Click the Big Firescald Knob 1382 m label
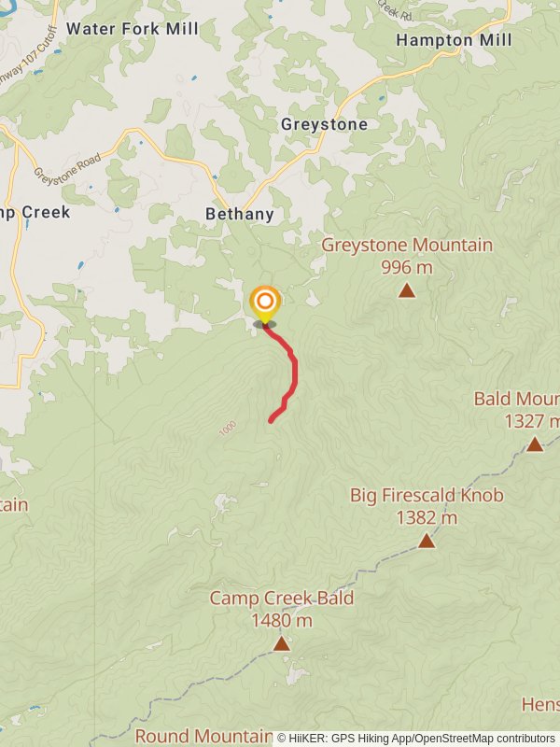 pyautogui.click(x=427, y=506)
